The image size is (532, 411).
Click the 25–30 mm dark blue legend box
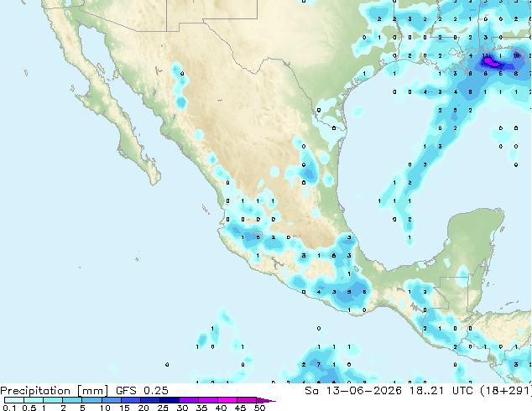170,400
